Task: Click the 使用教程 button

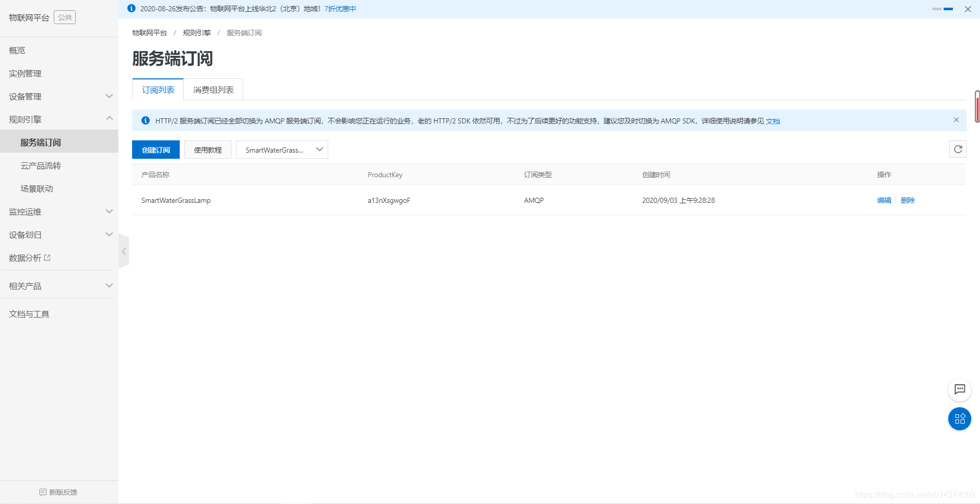Action: [x=208, y=150]
